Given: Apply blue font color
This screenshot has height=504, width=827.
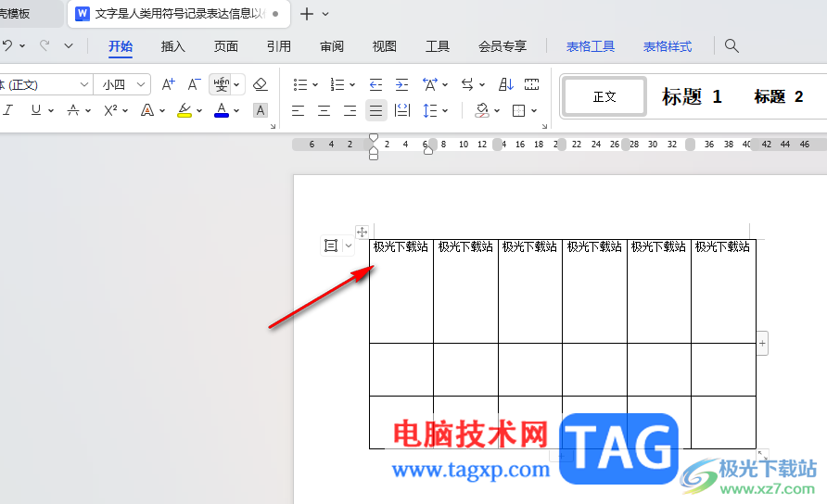Looking at the screenshot, I should 222,110.
